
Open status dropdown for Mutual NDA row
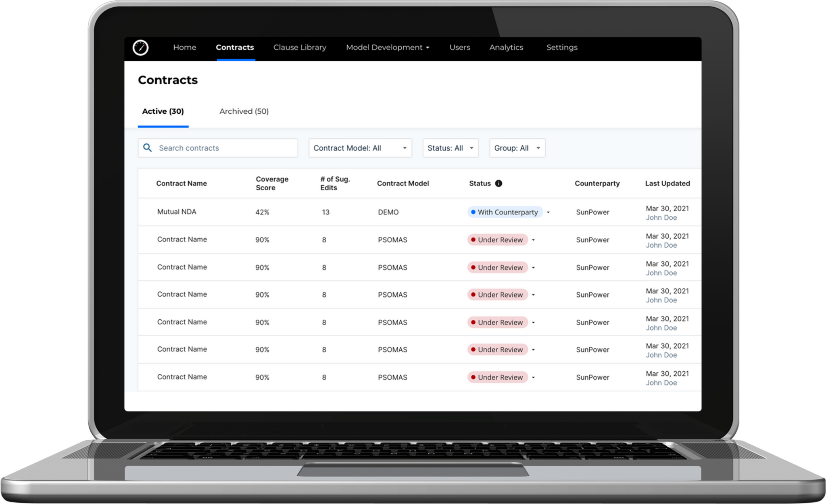click(x=549, y=212)
